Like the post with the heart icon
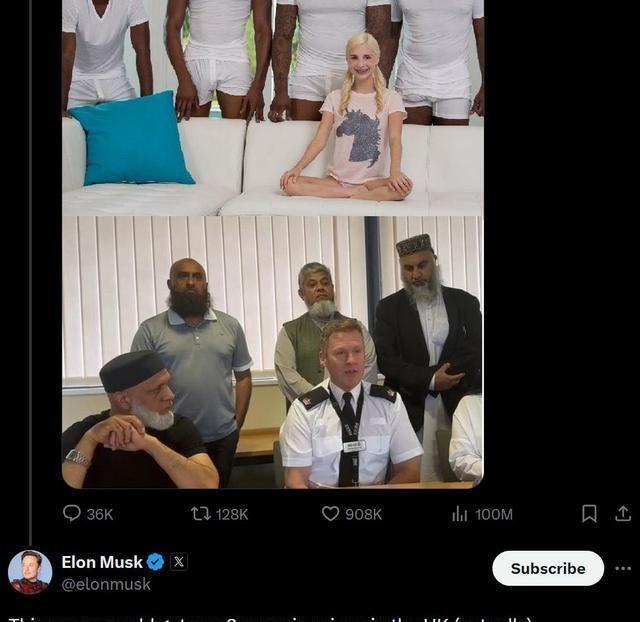The height and width of the screenshot is (622, 640). tap(330, 513)
